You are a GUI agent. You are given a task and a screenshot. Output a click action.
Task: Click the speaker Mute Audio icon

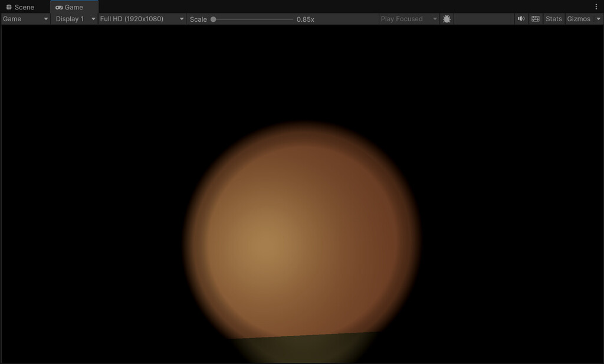pos(521,18)
